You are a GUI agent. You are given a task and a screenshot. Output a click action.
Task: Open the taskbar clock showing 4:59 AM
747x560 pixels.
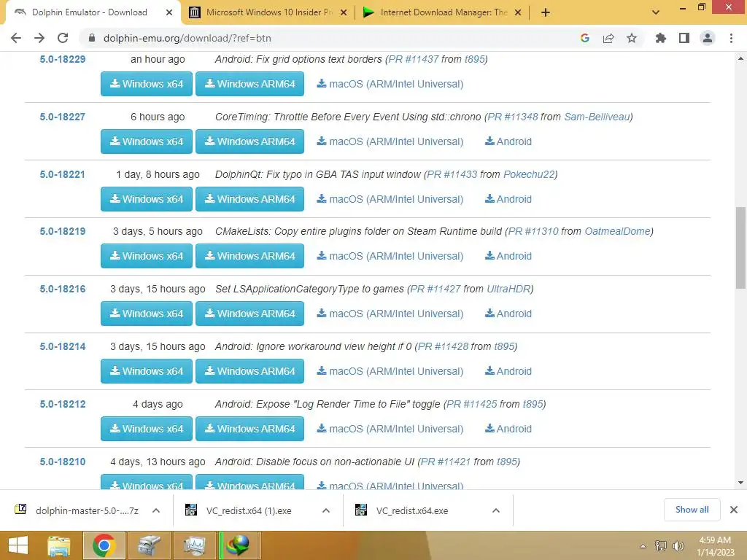tap(715, 546)
